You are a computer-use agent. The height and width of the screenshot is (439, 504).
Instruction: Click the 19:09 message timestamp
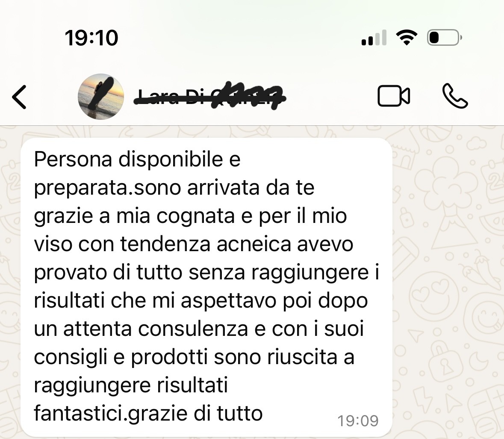tap(358, 421)
